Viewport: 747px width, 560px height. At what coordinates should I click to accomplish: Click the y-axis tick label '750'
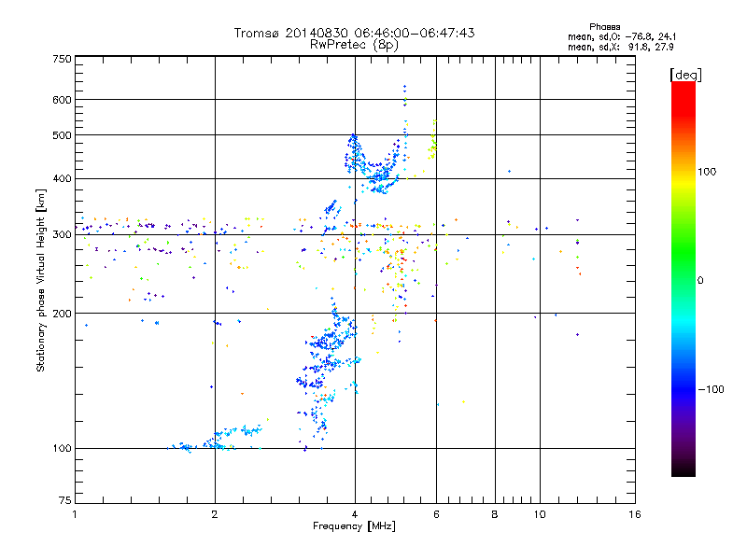[x=62, y=59]
